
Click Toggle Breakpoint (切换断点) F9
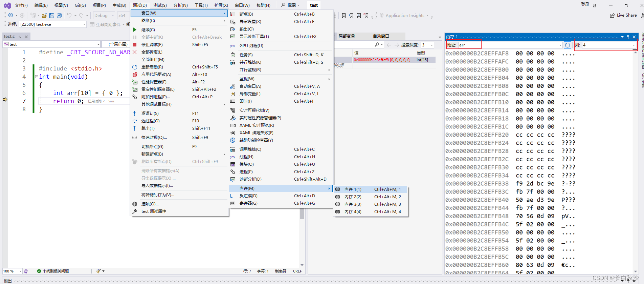[x=179, y=146]
